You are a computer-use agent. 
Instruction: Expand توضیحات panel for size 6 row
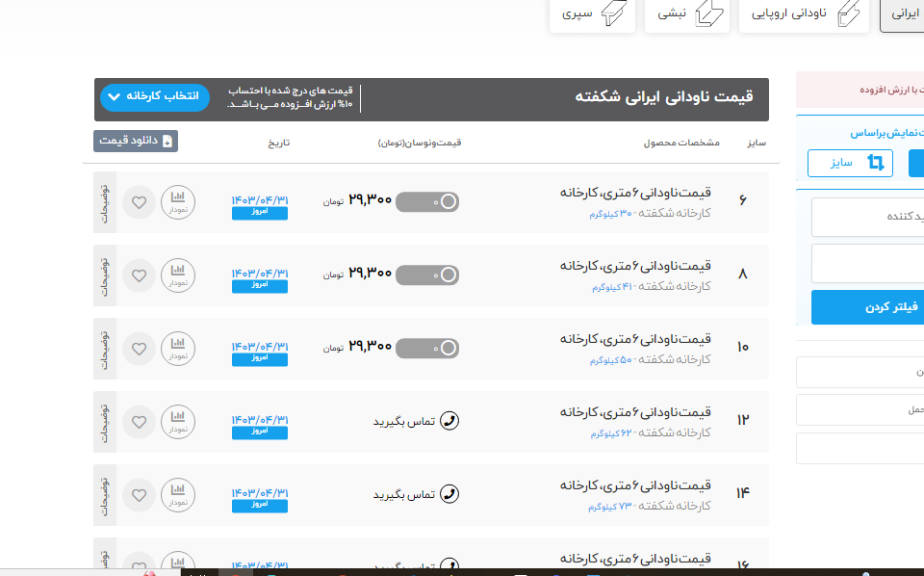pyautogui.click(x=105, y=202)
